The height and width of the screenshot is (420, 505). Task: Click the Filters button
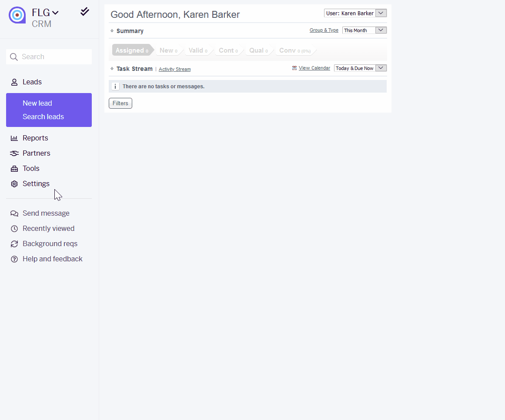click(x=120, y=103)
